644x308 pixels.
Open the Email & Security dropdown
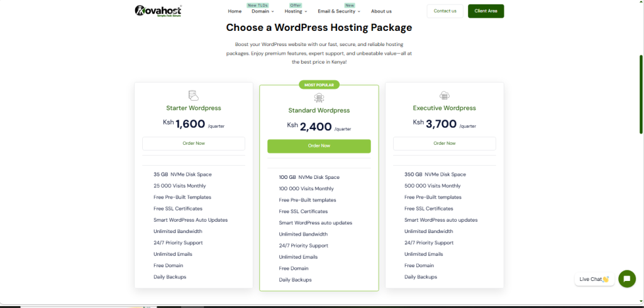point(339,11)
